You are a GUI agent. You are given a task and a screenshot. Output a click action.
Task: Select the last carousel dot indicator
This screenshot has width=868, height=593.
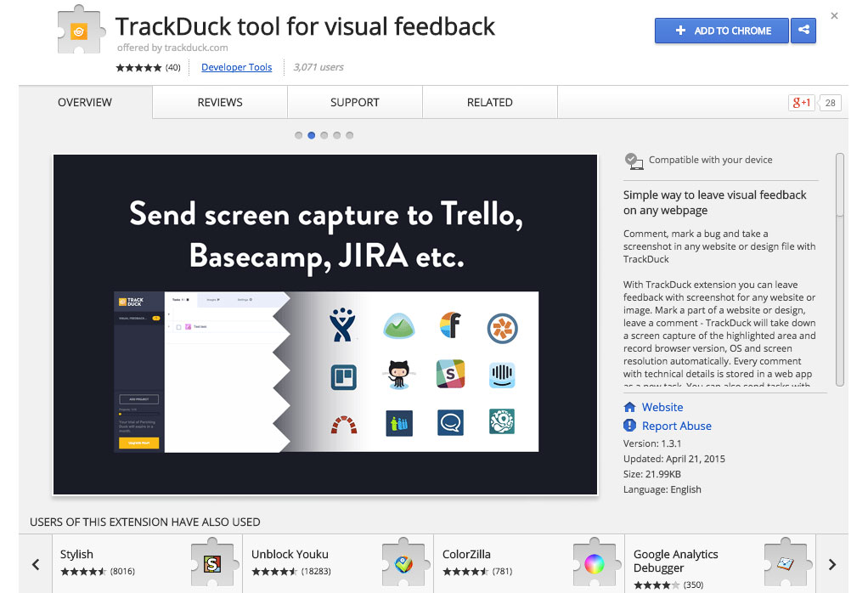tap(350, 135)
